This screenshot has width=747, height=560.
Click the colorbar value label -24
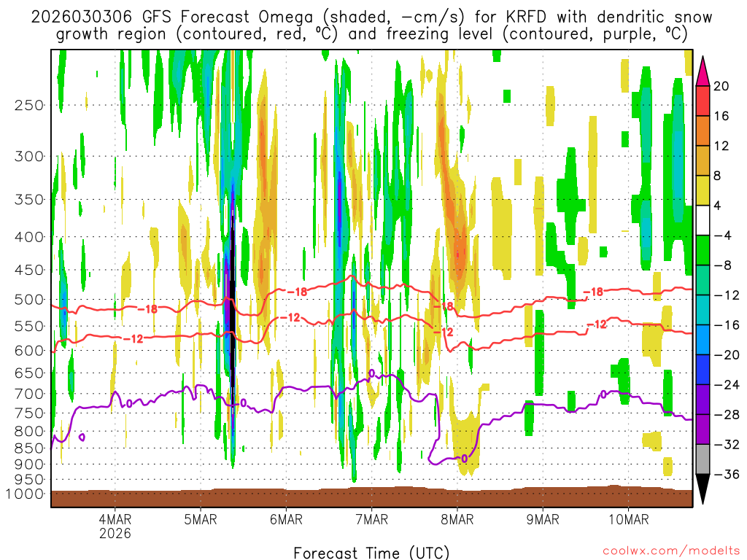[x=726, y=385]
